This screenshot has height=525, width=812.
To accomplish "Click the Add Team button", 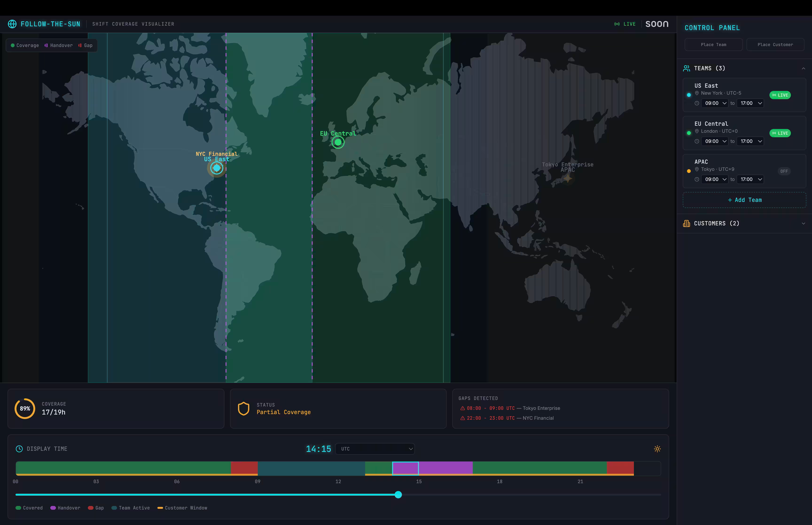I will pos(744,200).
